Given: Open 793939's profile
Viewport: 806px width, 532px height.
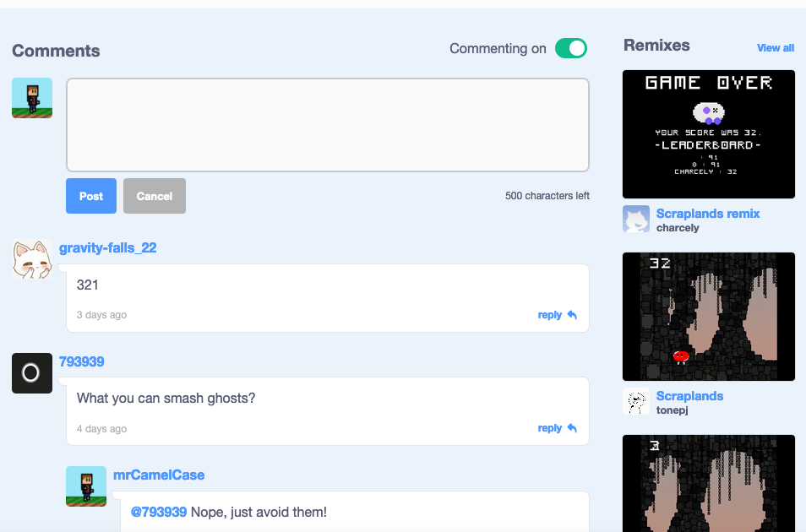Looking at the screenshot, I should point(81,361).
